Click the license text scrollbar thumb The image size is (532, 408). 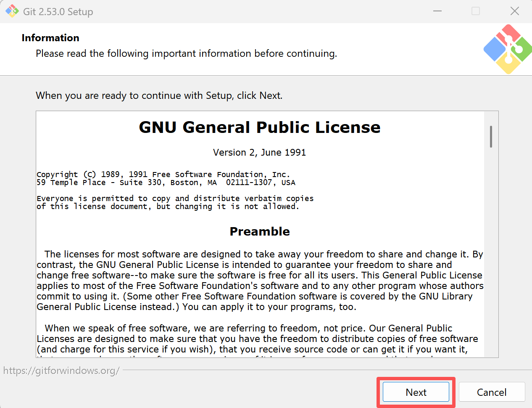(x=491, y=136)
